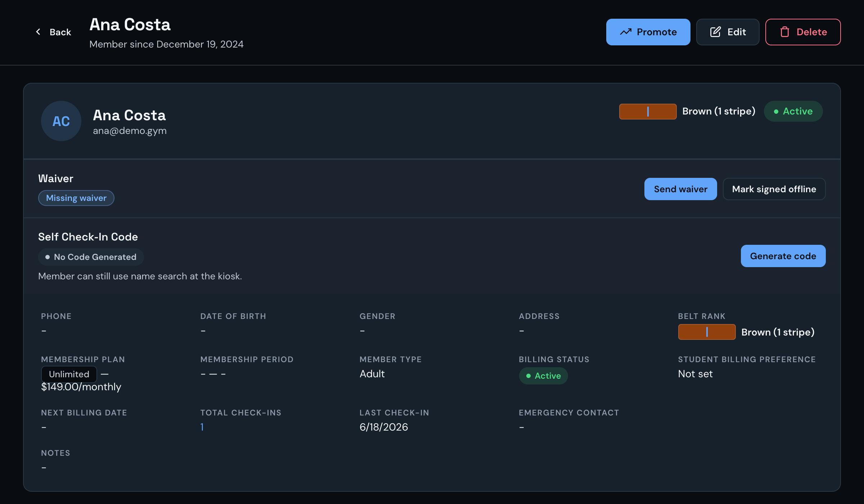Click the Promote trending-arrow icon
The width and height of the screenshot is (864, 504).
coord(626,32)
